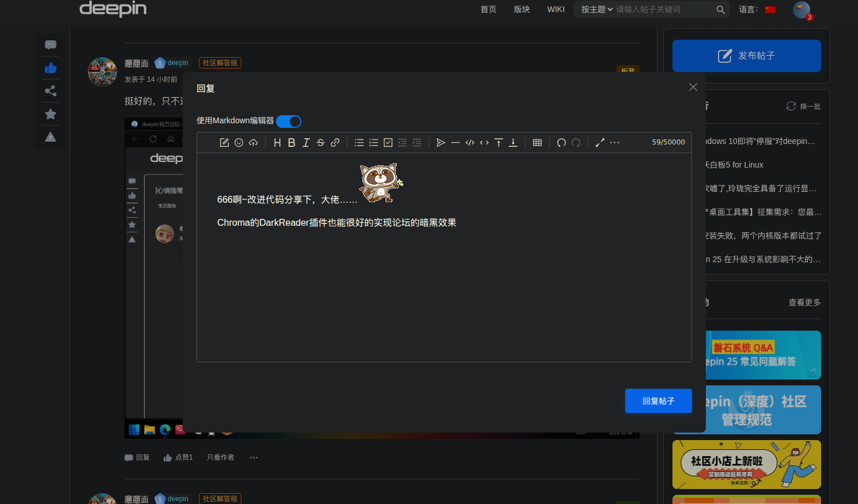The height and width of the screenshot is (504, 858).
Task: Click the thumbs-up icon in left sidebar
Action: 51,68
